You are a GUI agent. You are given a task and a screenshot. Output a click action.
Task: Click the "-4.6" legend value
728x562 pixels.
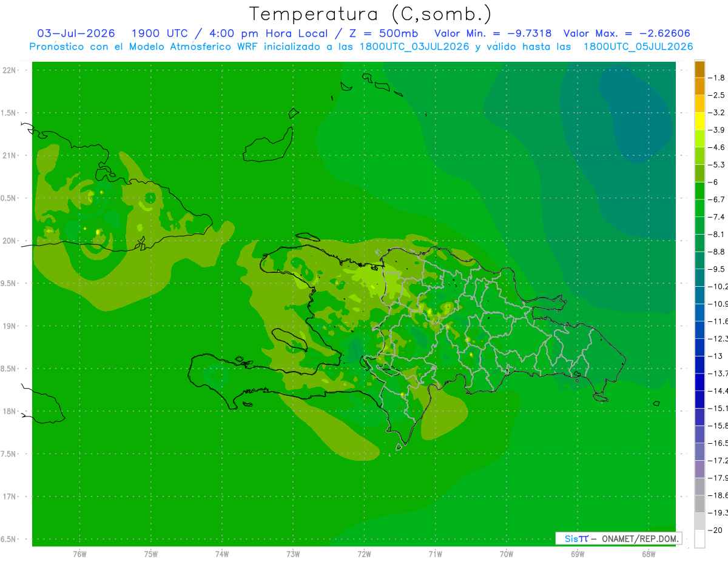click(x=717, y=147)
